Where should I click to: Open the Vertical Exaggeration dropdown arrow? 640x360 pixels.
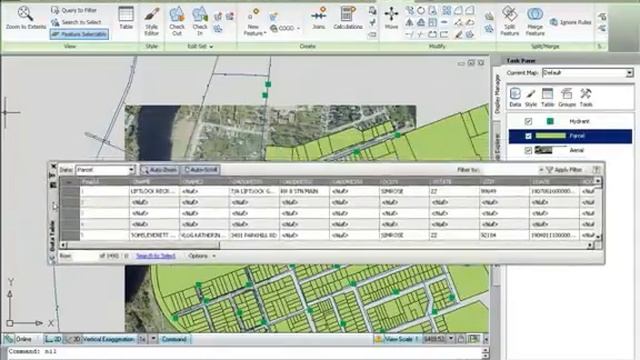(153, 339)
